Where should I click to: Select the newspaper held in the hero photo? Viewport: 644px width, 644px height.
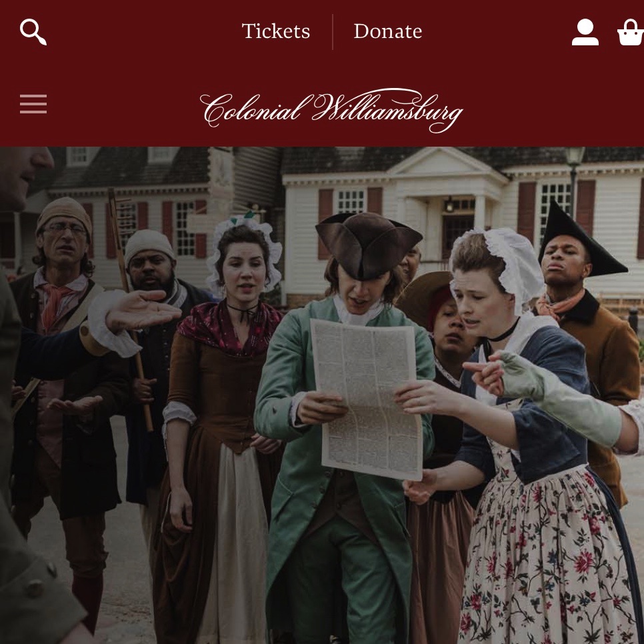(367, 399)
